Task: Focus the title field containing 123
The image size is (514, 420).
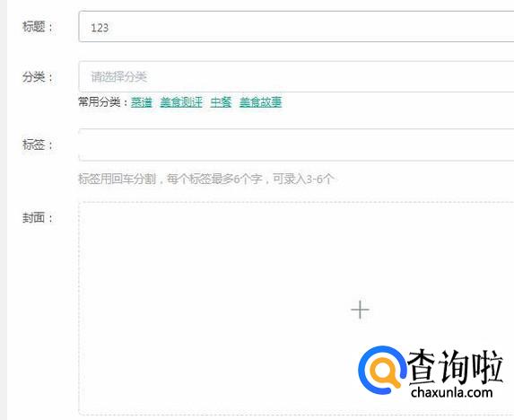Action: [296, 27]
